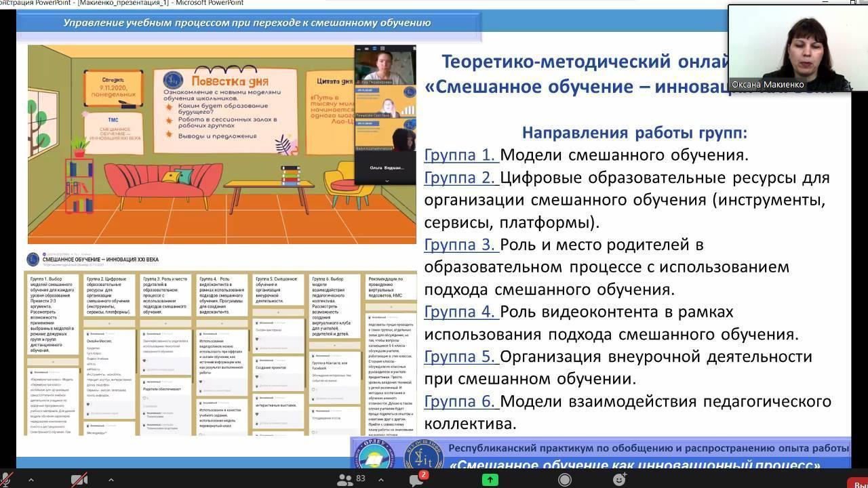This screenshot has width=868, height=488.
Task: Click the Padlet board screenshot image
Action: (x=220, y=343)
